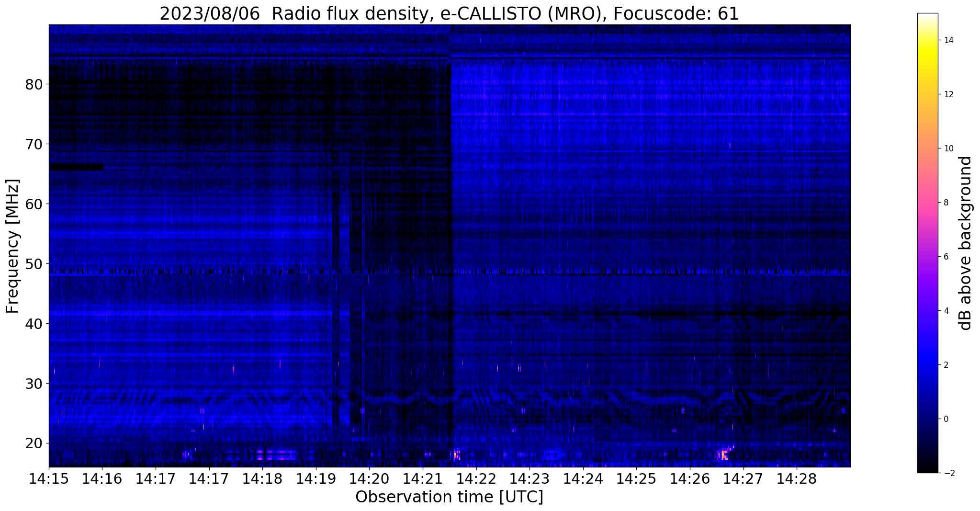Click the 14:19 time tick label

click(x=315, y=479)
